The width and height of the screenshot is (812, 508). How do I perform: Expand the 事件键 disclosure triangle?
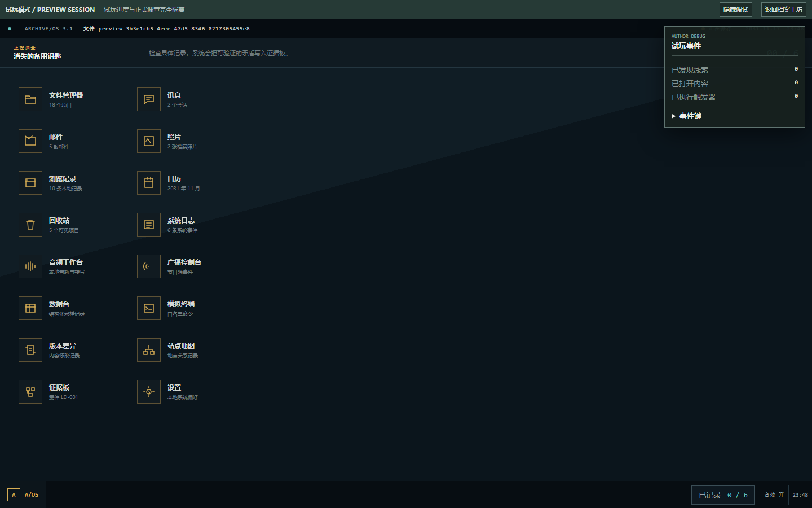click(673, 116)
